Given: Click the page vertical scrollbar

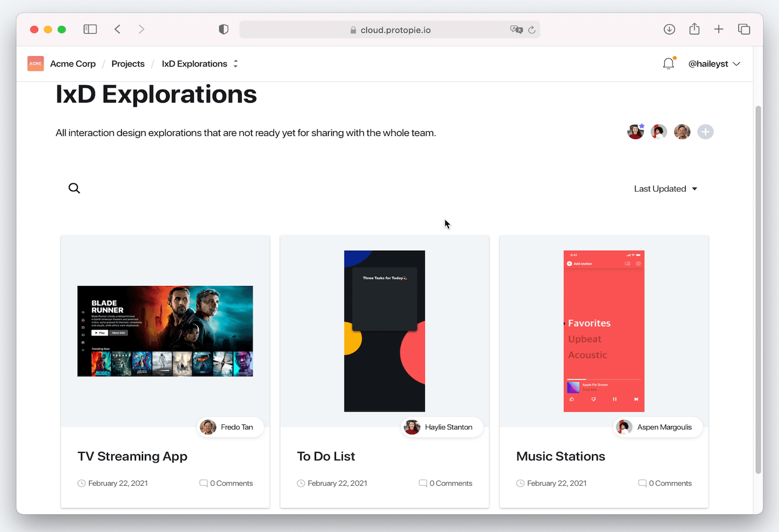Looking at the screenshot, I should tap(759, 289).
